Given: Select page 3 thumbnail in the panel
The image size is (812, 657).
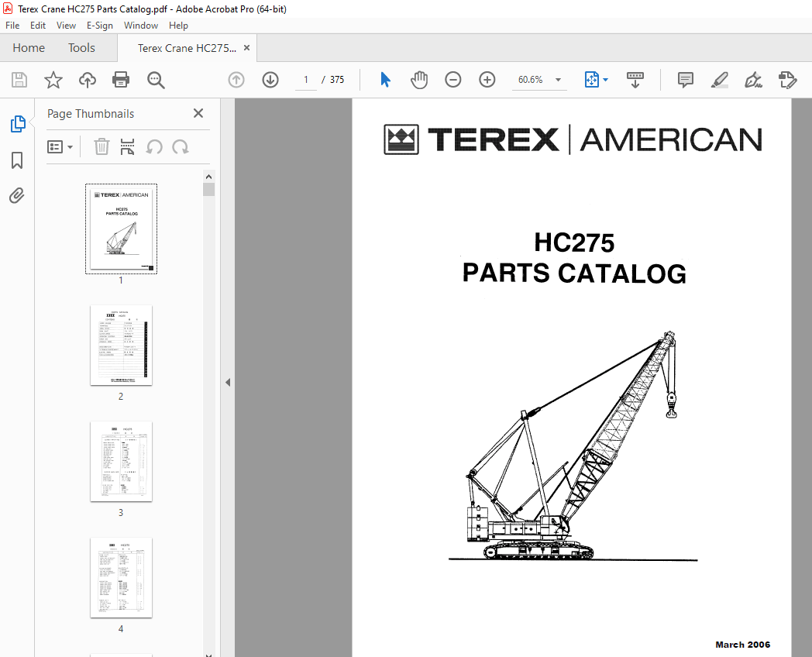Looking at the screenshot, I should (121, 462).
